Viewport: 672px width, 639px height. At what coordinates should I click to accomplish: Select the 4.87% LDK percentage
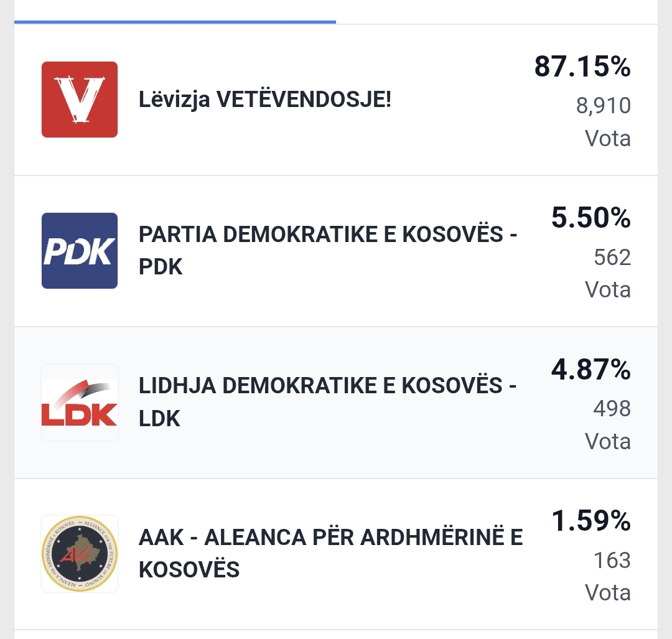[x=590, y=370]
